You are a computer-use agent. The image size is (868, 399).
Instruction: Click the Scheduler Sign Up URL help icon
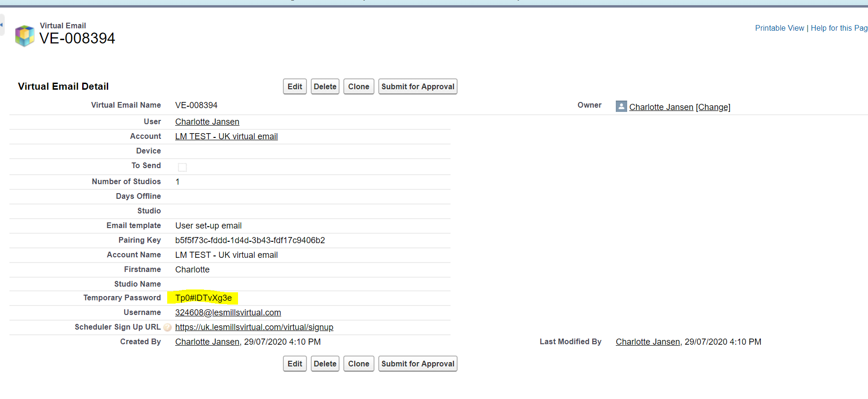168,327
